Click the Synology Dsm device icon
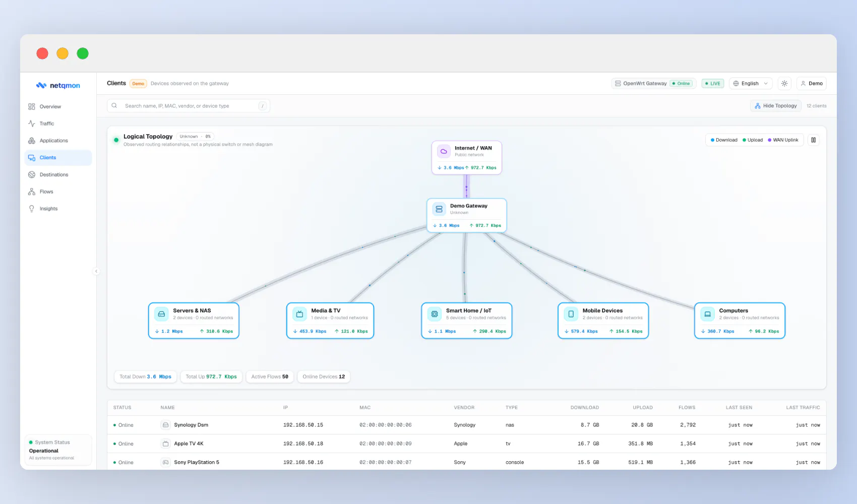 165,425
